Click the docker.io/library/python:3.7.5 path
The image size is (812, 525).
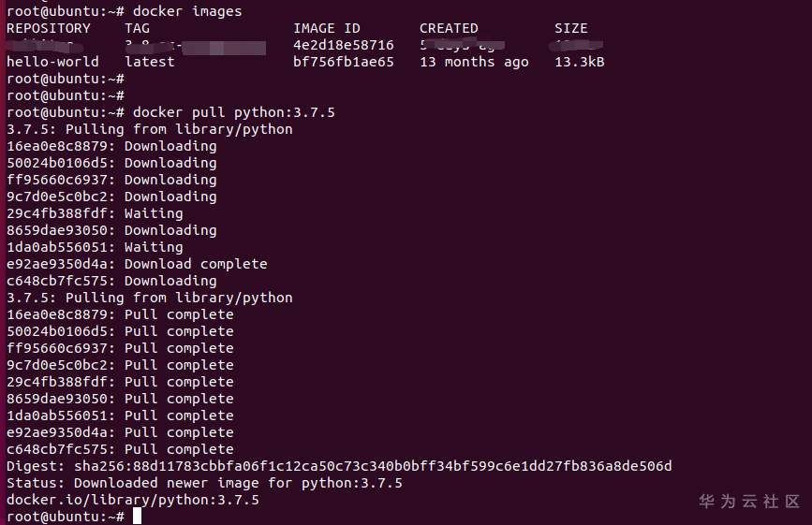click(133, 500)
